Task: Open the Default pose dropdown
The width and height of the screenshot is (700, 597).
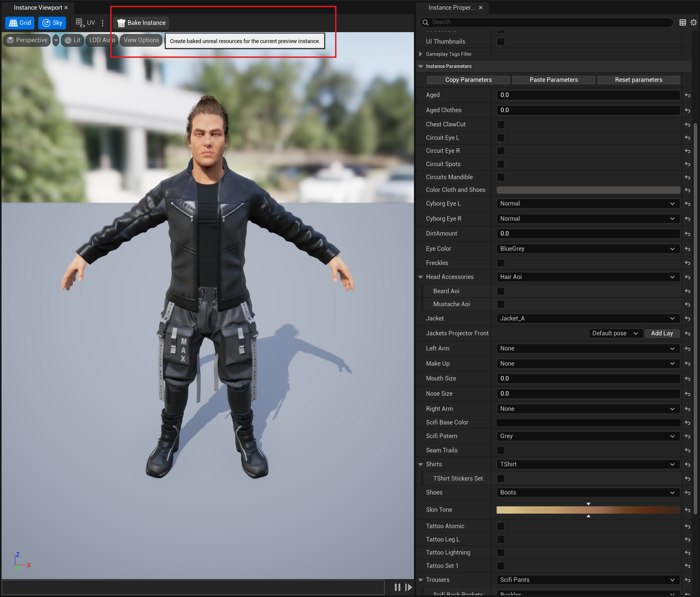Action: pyautogui.click(x=615, y=333)
